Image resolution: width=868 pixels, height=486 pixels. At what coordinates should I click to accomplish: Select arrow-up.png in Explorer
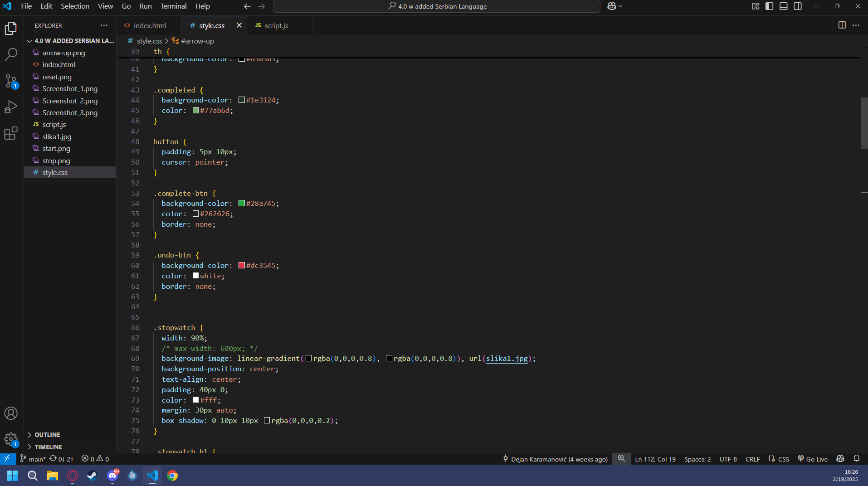tap(70, 53)
